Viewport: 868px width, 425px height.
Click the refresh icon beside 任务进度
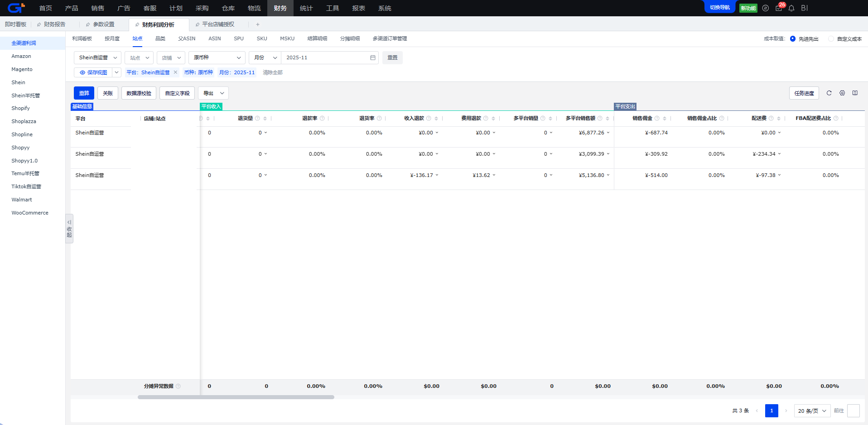829,93
